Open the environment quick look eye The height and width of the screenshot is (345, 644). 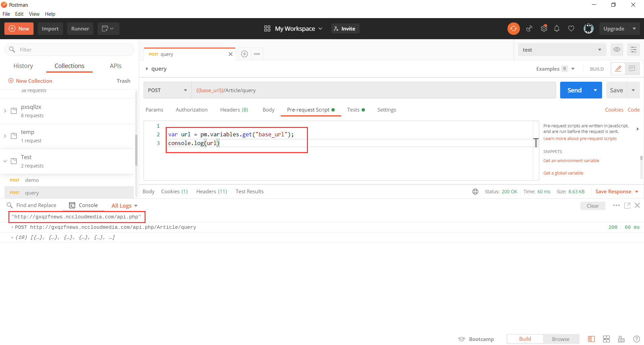(x=616, y=50)
